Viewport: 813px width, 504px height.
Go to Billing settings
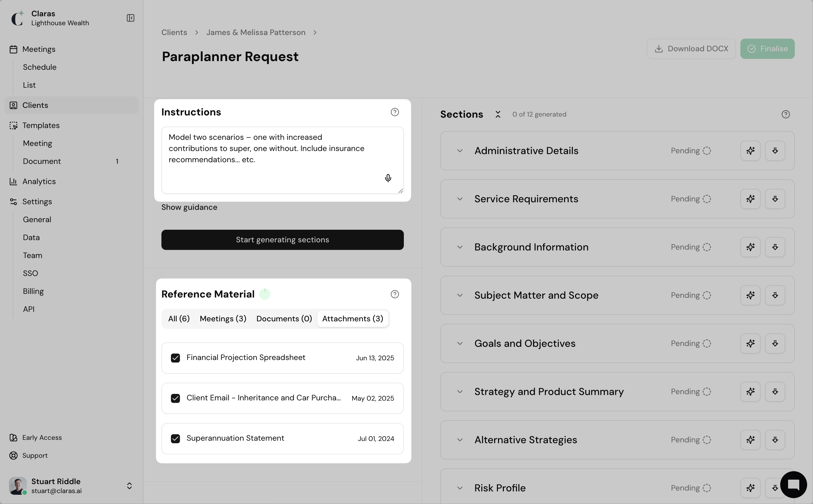pos(33,291)
